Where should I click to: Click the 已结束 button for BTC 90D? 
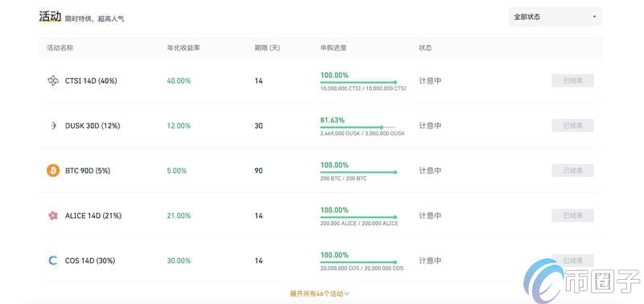[572, 170]
